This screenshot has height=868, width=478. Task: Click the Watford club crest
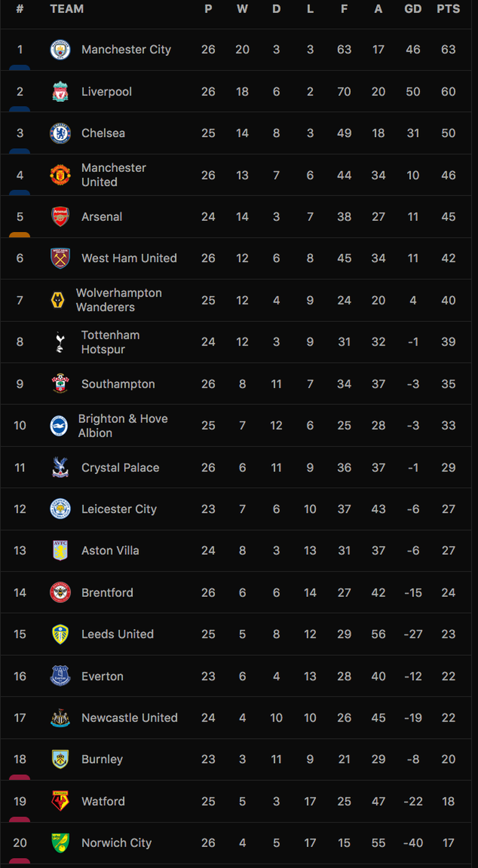(60, 802)
